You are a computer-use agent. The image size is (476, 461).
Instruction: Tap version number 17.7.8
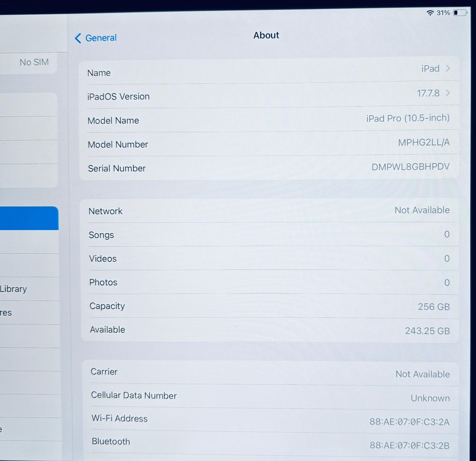pos(428,93)
